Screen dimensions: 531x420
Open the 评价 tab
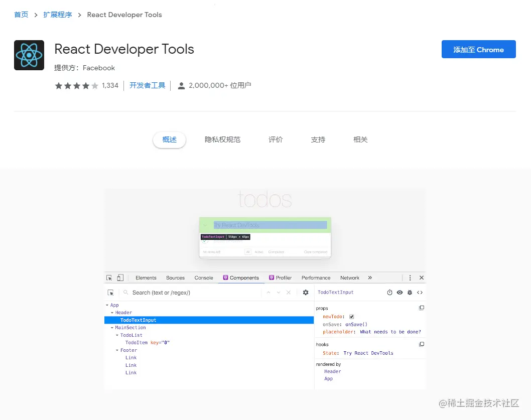coord(276,139)
